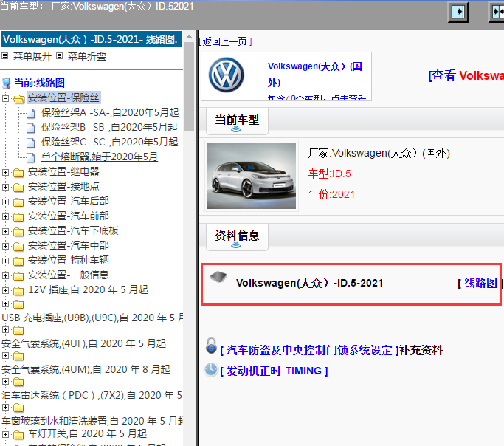Screen dimensions: 504x446
Task: Expand the 12V 插座 tree node
Action: click(5, 290)
